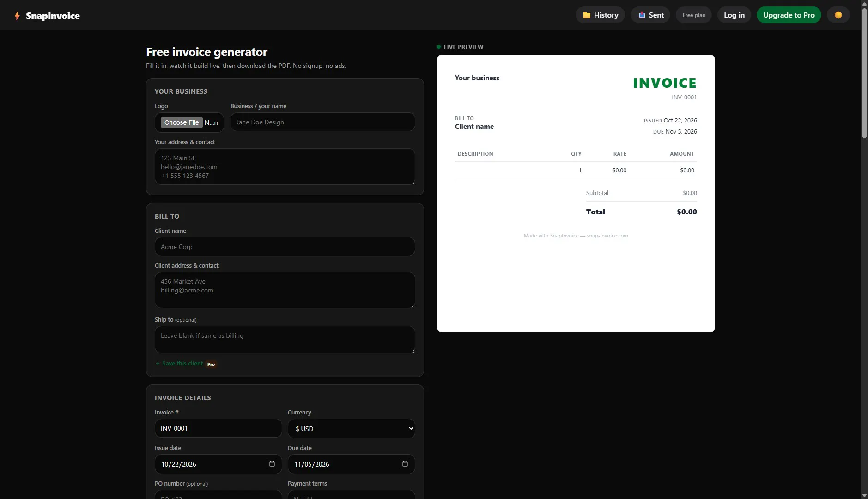Focus the Client name field
The width and height of the screenshot is (868, 499).
pyautogui.click(x=285, y=247)
